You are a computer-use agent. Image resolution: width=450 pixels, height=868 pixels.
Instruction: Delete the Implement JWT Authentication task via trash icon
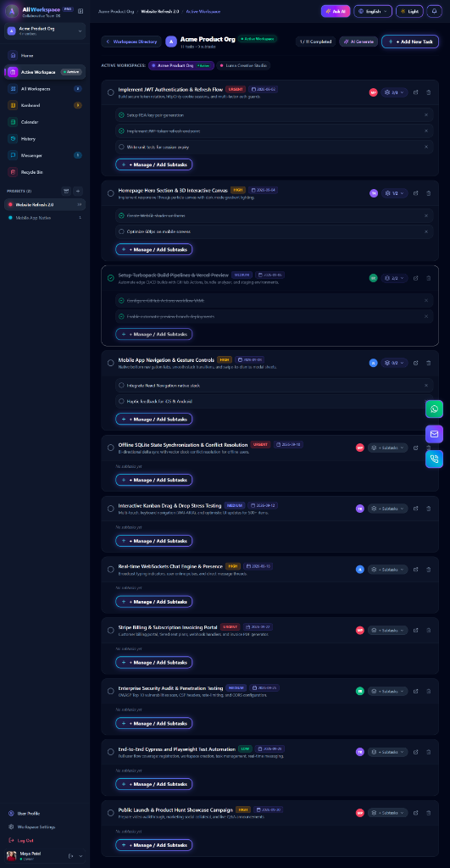coord(429,92)
